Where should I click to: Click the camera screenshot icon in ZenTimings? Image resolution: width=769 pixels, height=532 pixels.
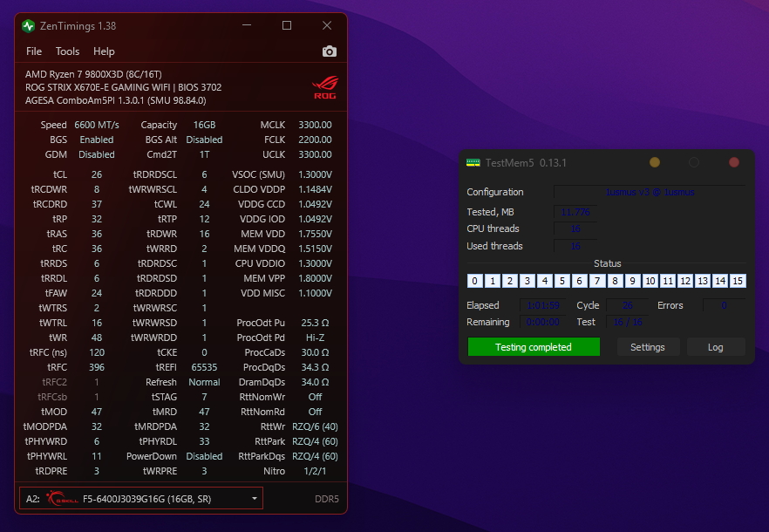(x=329, y=51)
